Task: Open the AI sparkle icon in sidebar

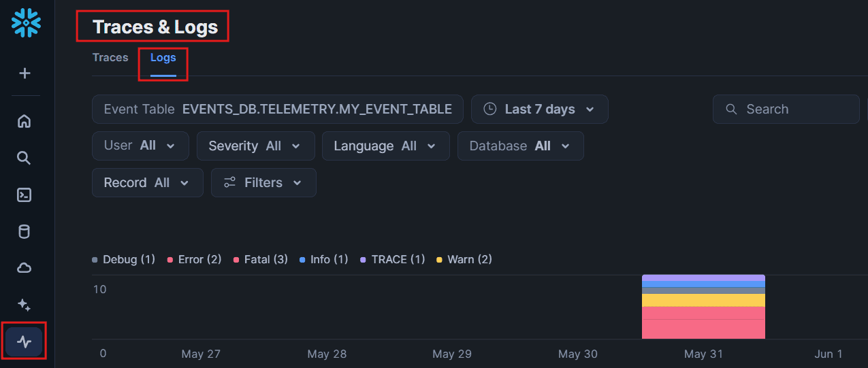Action: [25, 305]
